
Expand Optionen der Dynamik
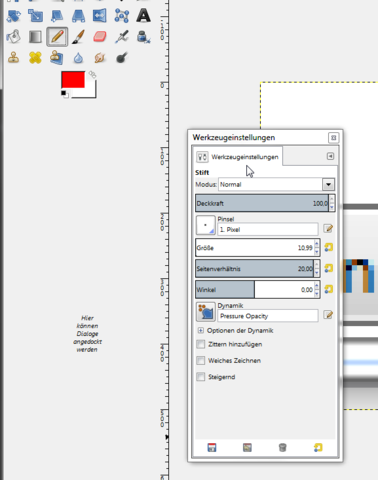(x=200, y=330)
